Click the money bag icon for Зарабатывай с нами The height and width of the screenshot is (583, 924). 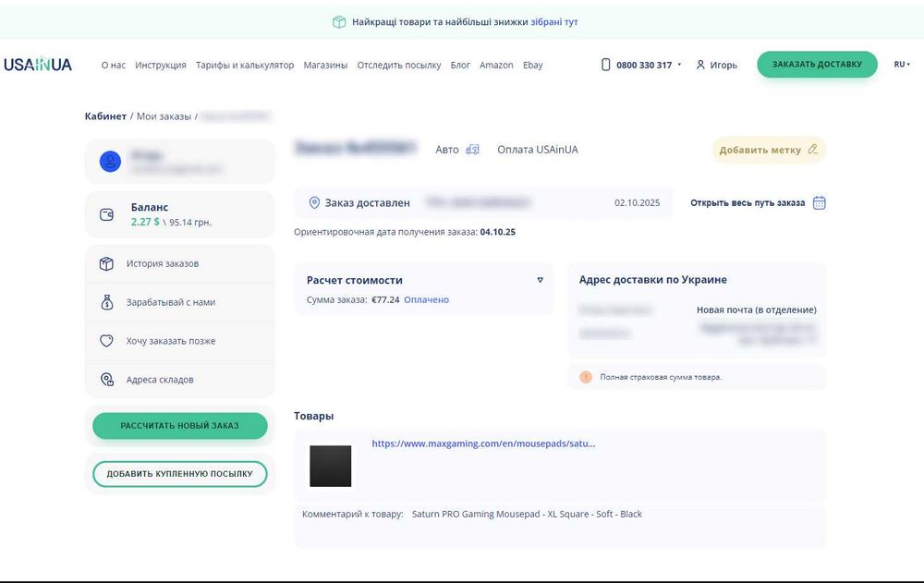click(x=106, y=302)
